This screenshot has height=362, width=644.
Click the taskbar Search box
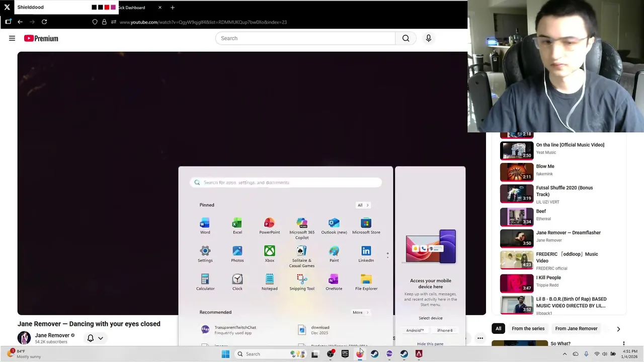point(271,354)
